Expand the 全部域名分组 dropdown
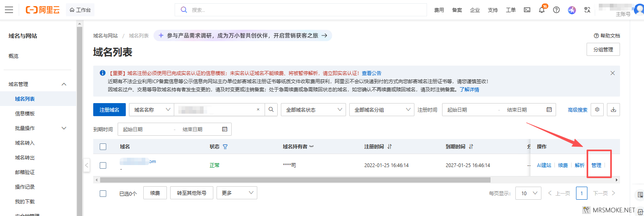 pyautogui.click(x=381, y=110)
